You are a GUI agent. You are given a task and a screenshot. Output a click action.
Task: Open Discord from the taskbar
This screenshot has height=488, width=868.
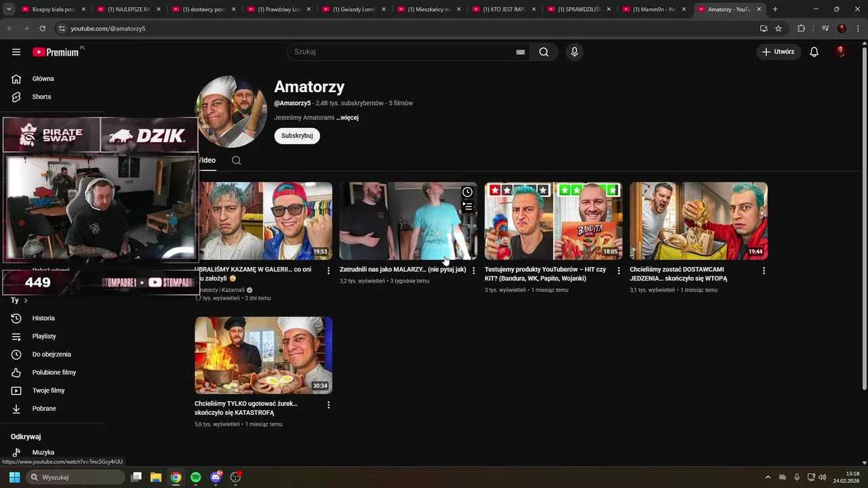pos(216,477)
